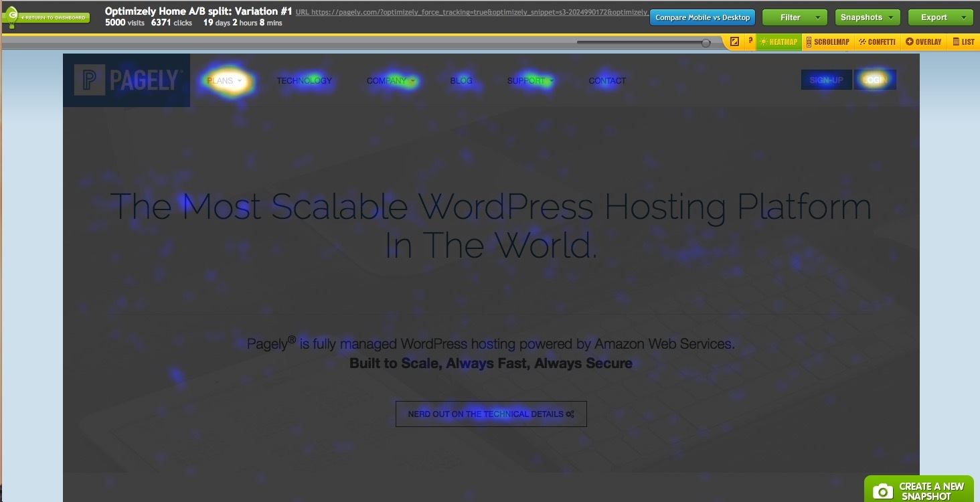Open the Filter dropdown

(x=795, y=17)
